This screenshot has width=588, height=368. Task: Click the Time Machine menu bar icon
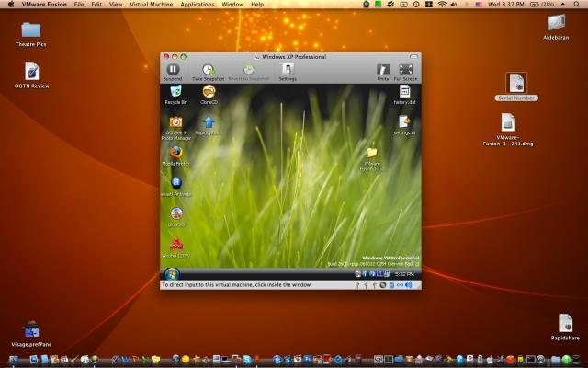coord(416,5)
